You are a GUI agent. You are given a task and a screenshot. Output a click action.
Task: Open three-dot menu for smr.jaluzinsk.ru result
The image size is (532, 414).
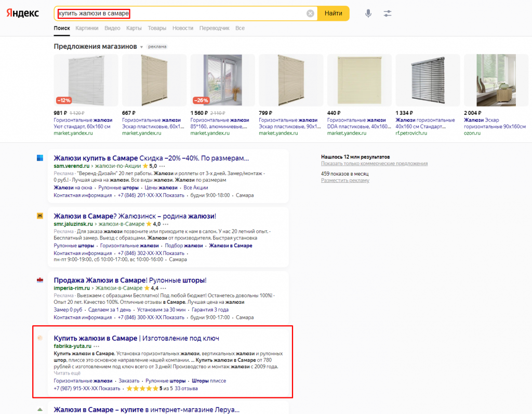tap(166, 224)
